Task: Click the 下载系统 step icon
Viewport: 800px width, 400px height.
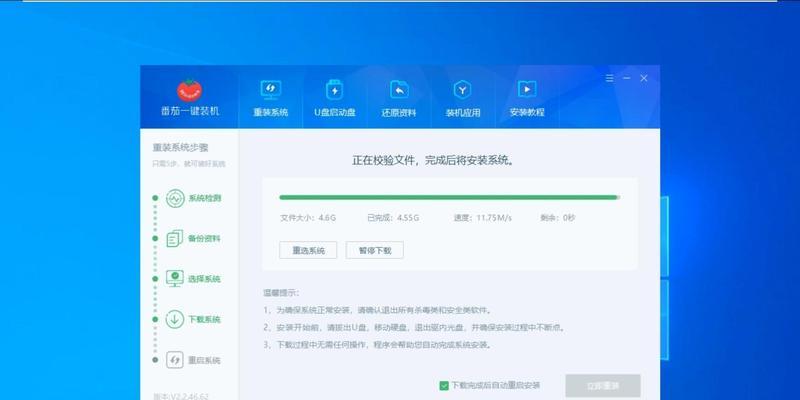Action: click(175, 319)
